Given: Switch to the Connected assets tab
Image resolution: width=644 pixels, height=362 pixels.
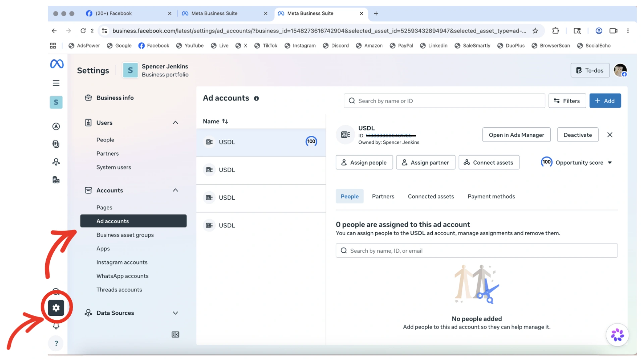Looking at the screenshot, I should click(431, 196).
